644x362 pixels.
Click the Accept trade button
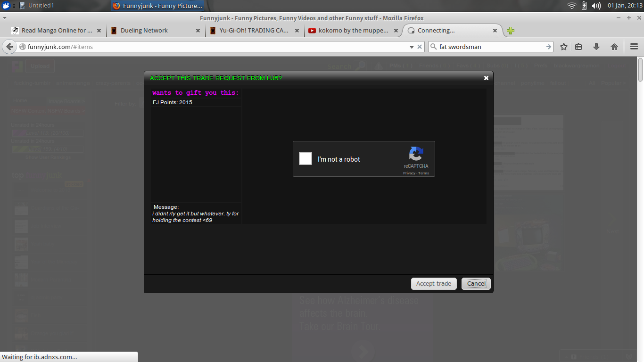[433, 283]
